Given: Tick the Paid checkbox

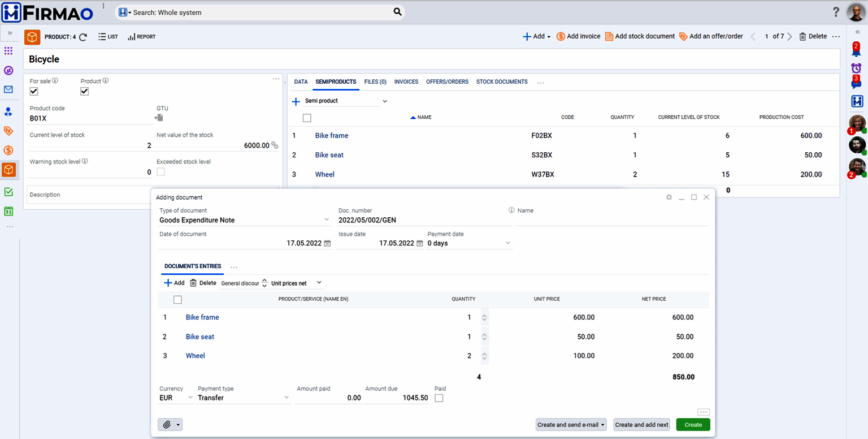Looking at the screenshot, I should pos(439,398).
